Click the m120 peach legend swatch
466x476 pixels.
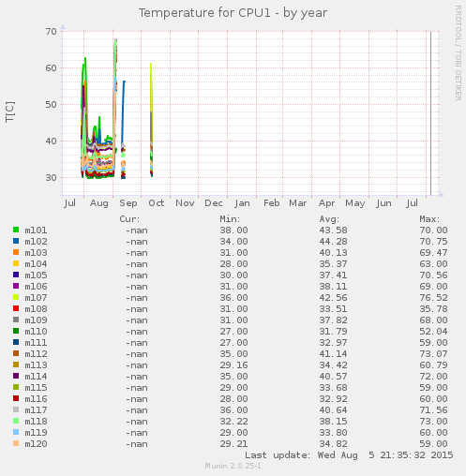[16, 443]
